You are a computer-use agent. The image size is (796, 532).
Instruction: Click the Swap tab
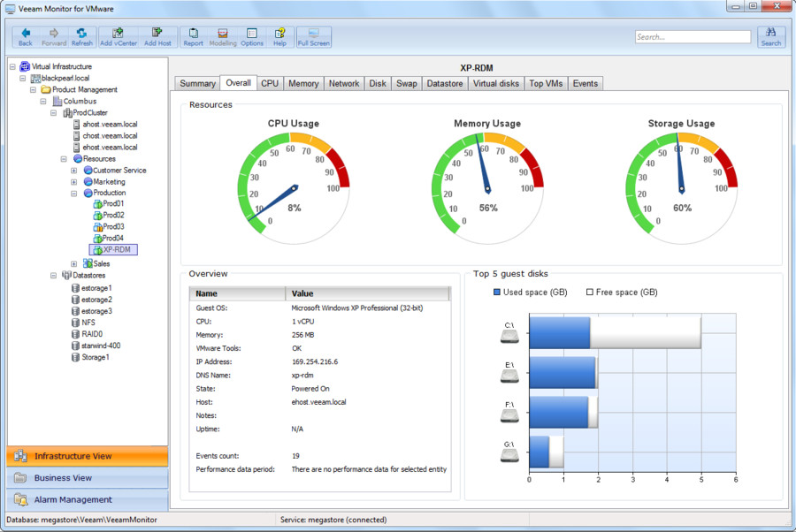[407, 84]
